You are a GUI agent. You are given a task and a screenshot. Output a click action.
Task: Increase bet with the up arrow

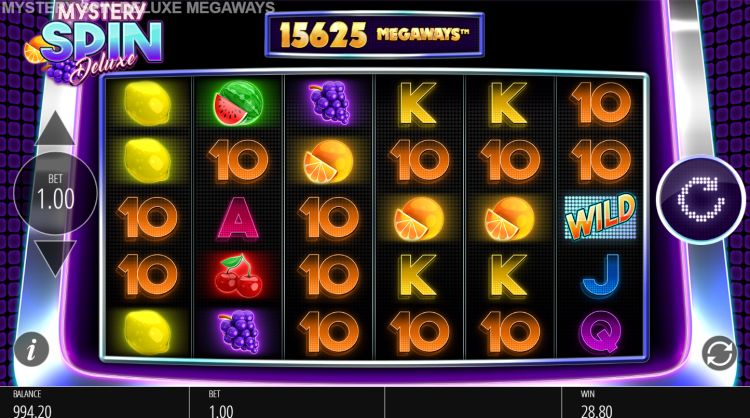(55, 128)
